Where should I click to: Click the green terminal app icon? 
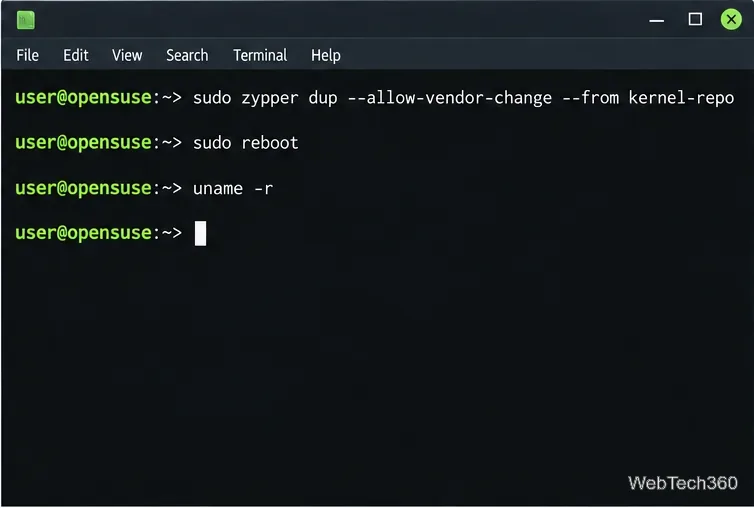[x=25, y=20]
